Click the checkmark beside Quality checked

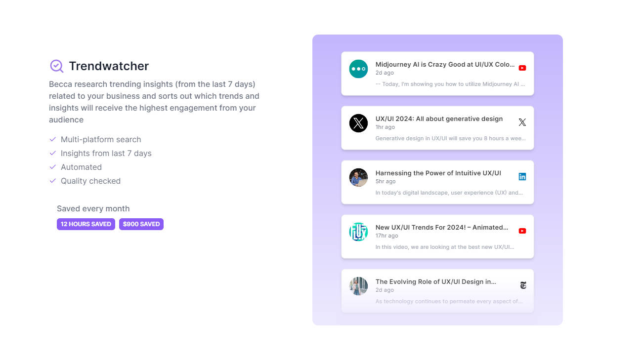point(53,181)
